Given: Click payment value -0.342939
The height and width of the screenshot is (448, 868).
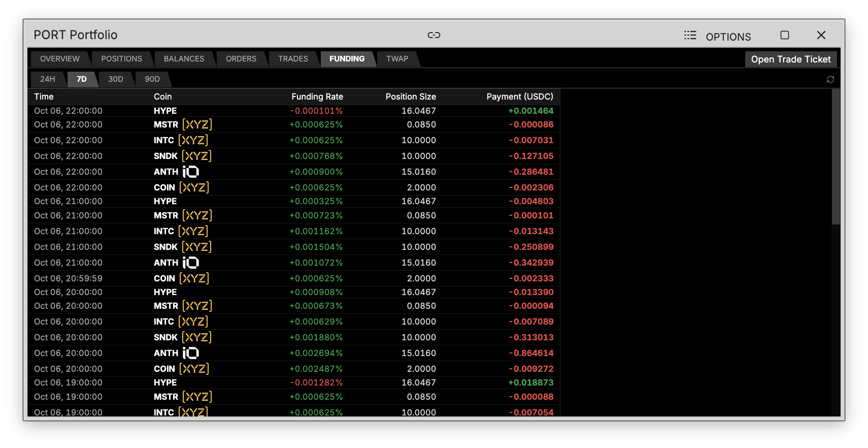Looking at the screenshot, I should coord(531,263).
